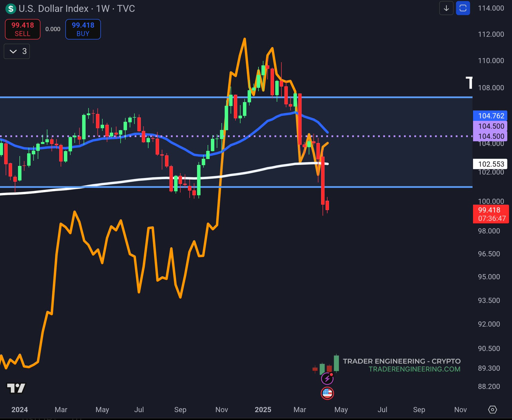This screenshot has height=420, width=512.
Task: Click the 0.000 spread value
Action: pos(53,29)
